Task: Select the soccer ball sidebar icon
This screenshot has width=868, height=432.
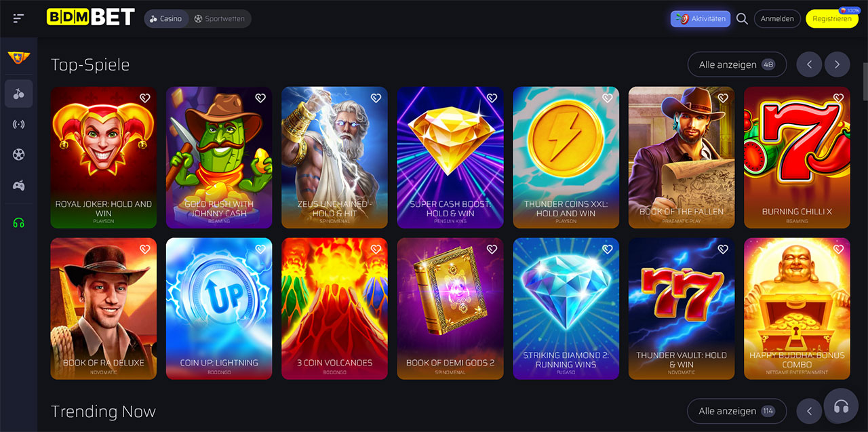Action: coord(19,155)
